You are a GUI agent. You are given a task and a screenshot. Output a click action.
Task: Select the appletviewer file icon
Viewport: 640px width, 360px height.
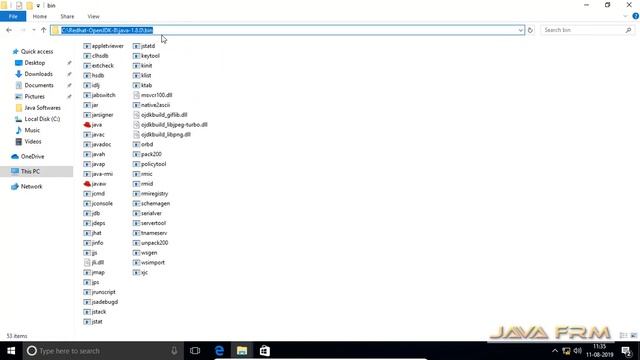87,46
